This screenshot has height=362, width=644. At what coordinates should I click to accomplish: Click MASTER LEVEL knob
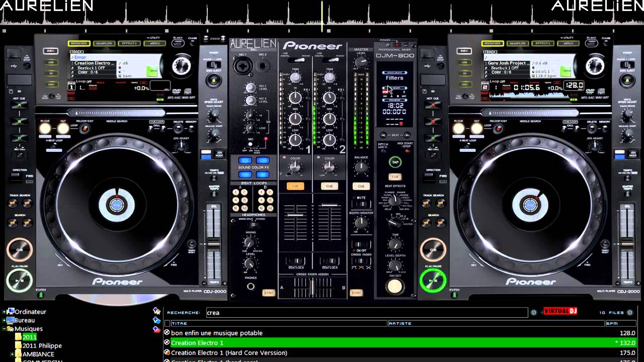coord(361,63)
